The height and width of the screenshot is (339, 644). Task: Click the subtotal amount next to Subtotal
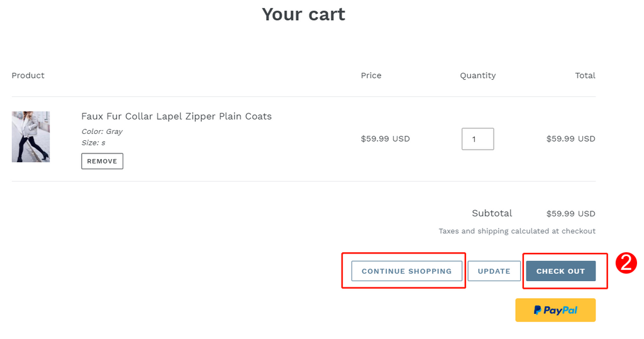(570, 214)
